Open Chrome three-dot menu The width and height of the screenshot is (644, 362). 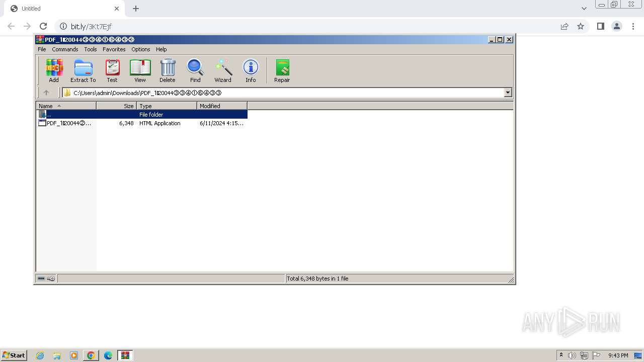click(633, 26)
